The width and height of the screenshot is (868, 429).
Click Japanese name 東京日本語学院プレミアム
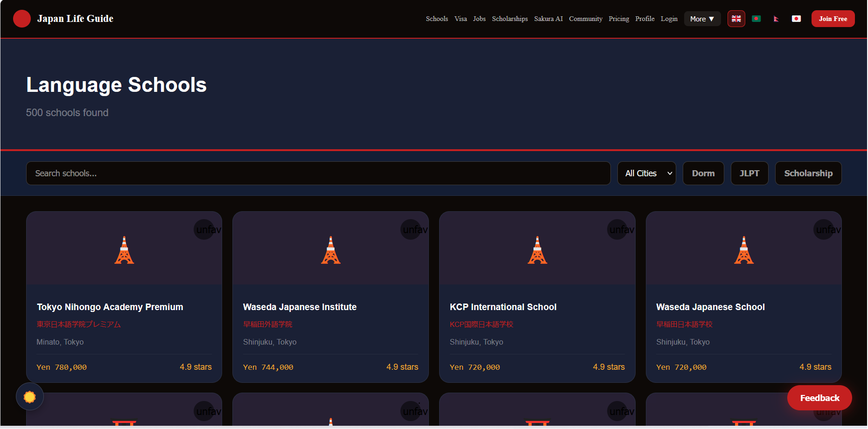point(78,324)
